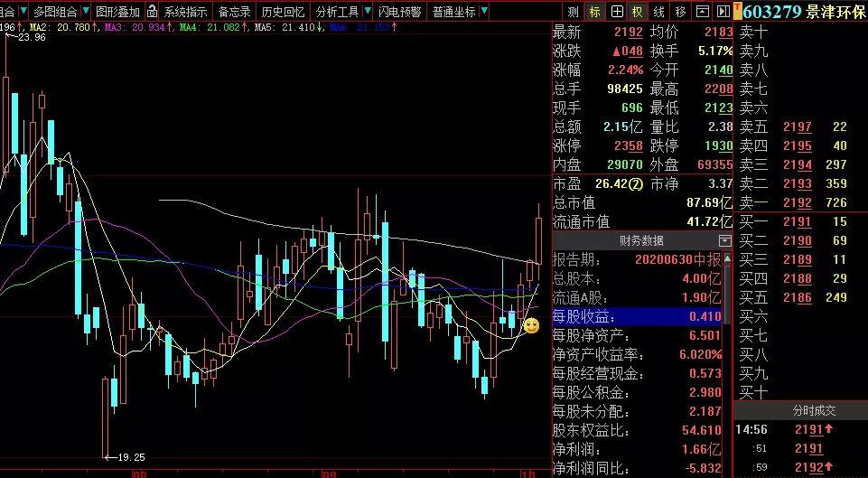Click the 报告期 20200630中报 value

tap(677, 259)
